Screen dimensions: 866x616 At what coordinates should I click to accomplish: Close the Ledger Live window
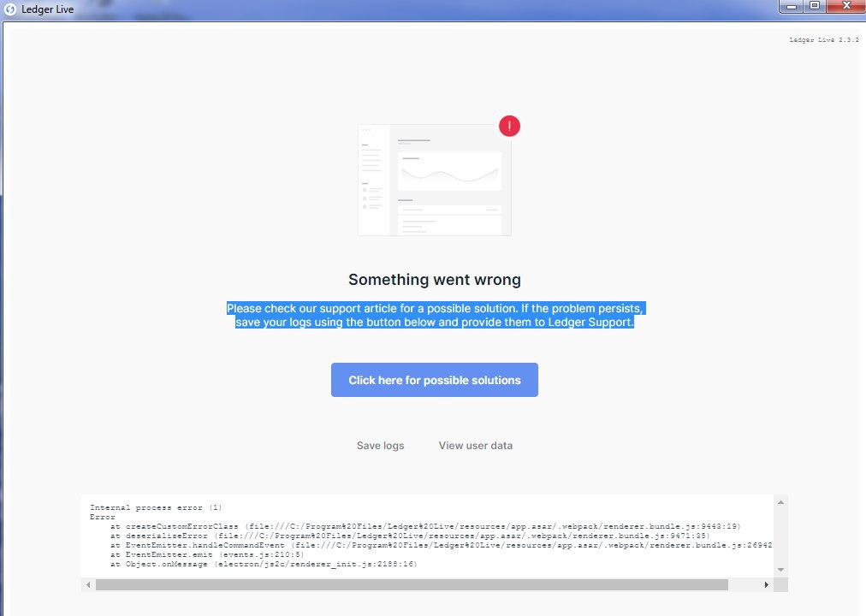click(x=846, y=6)
